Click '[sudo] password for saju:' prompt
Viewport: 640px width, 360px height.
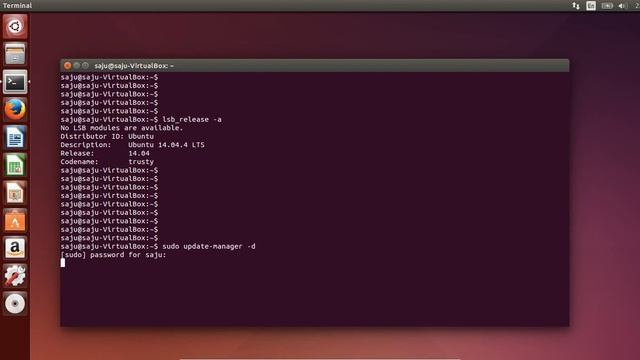click(113, 255)
